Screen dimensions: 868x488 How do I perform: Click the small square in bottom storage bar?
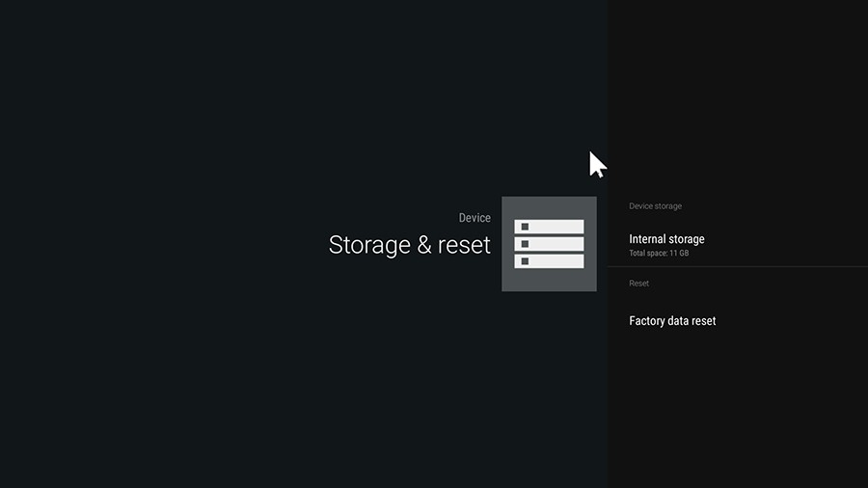[x=525, y=261]
